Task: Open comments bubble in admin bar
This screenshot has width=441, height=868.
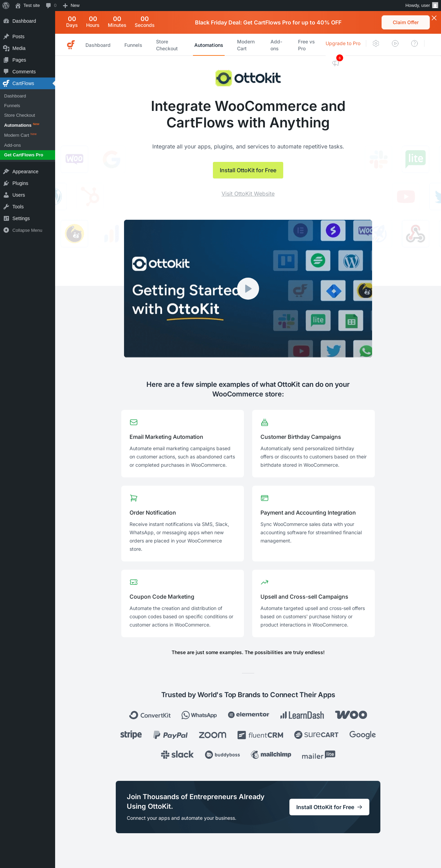Action: (x=51, y=6)
